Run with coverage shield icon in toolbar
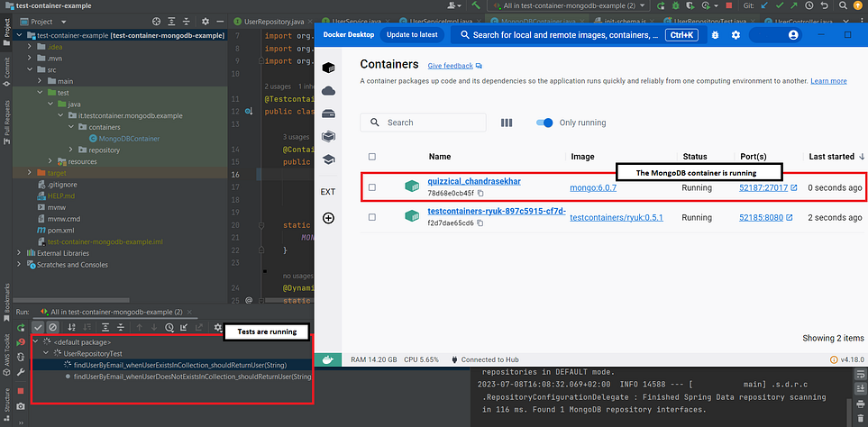The image size is (868, 427). coord(690,5)
